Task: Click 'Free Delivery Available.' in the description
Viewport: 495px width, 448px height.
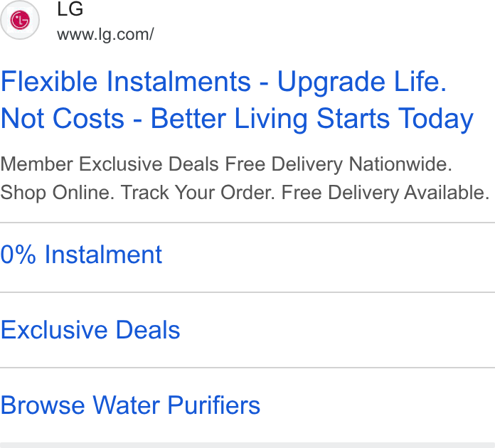Action: (x=385, y=192)
